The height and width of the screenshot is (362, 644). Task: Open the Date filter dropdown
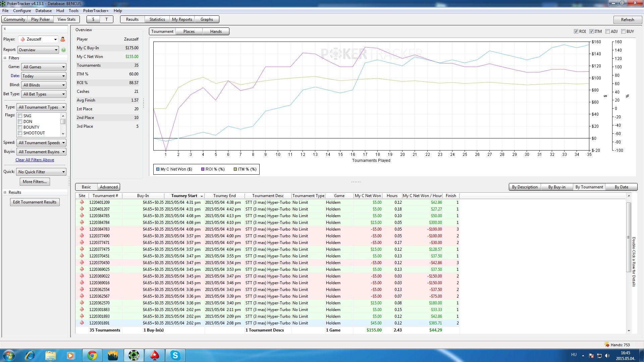click(x=44, y=76)
